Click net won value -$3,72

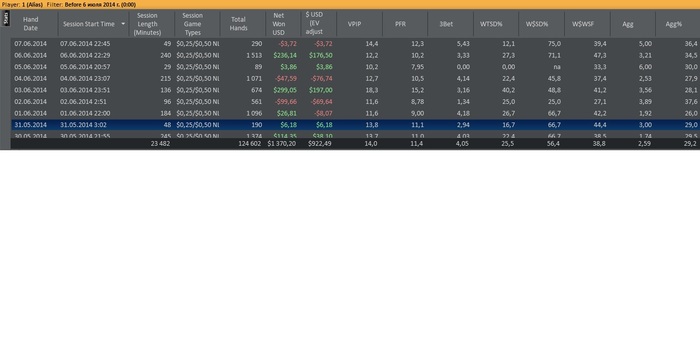[x=288, y=44]
